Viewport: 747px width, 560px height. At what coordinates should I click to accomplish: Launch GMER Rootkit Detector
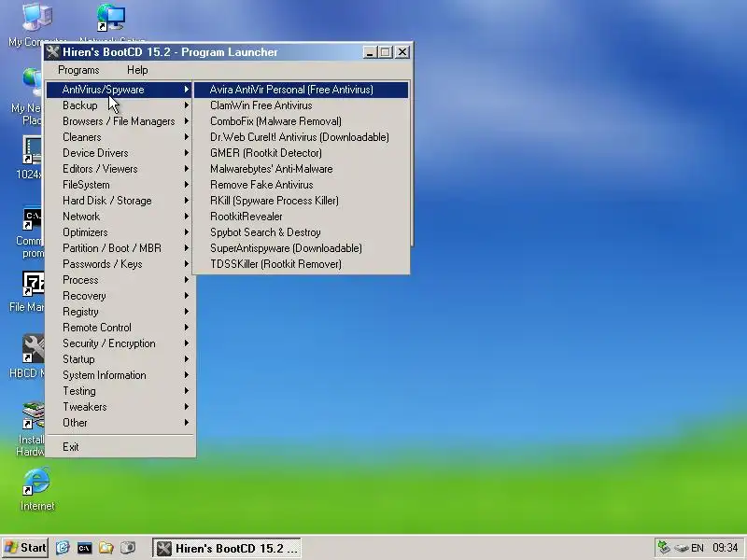(301, 153)
